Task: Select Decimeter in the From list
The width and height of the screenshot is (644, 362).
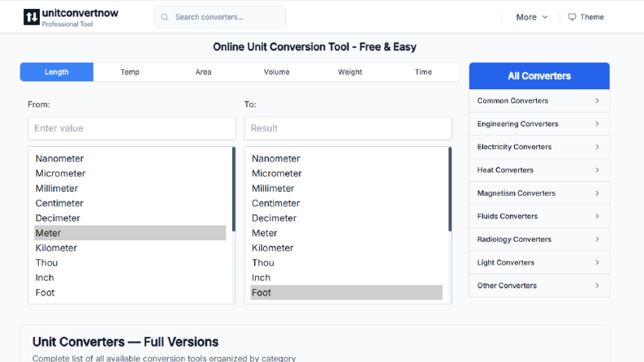Action: pyautogui.click(x=130, y=218)
